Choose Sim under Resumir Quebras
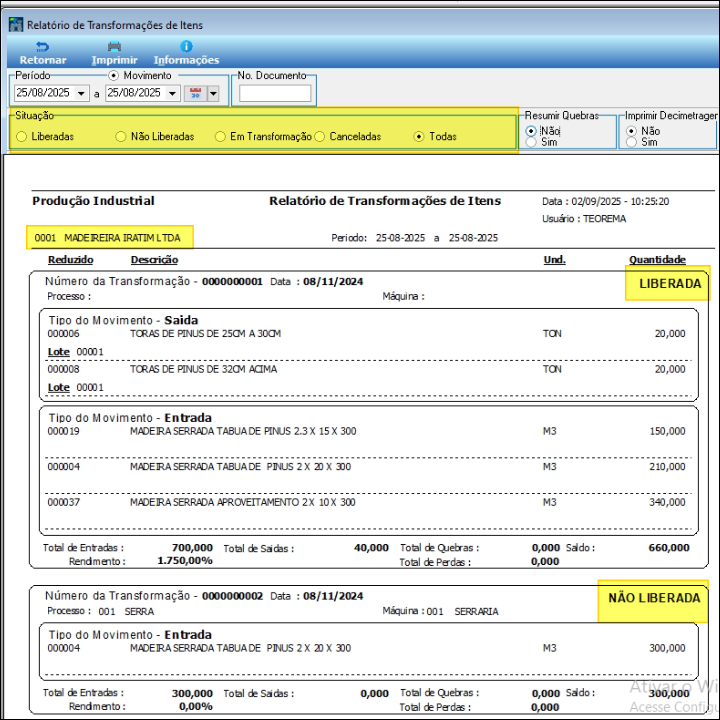Screen dimensions: 720x720 pyautogui.click(x=531, y=142)
